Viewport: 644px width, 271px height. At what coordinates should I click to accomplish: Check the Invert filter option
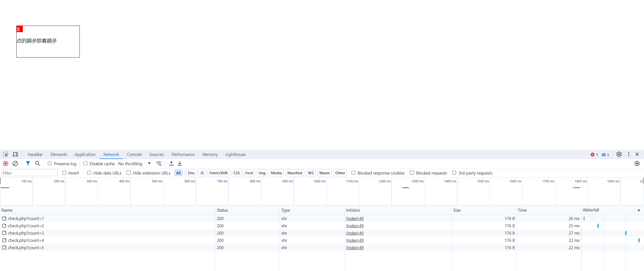point(64,173)
